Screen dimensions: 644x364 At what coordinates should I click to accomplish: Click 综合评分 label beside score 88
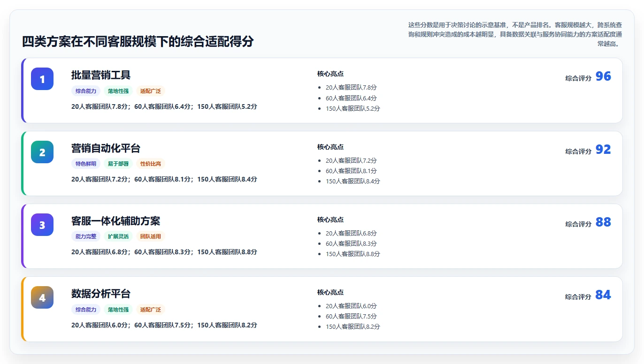[x=578, y=224]
